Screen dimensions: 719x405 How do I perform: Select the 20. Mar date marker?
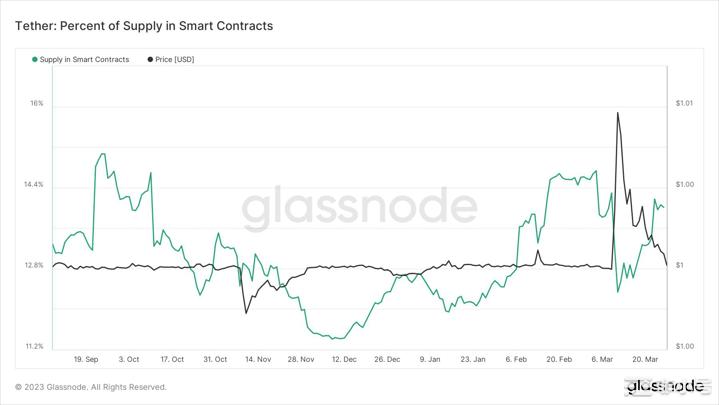point(645,358)
